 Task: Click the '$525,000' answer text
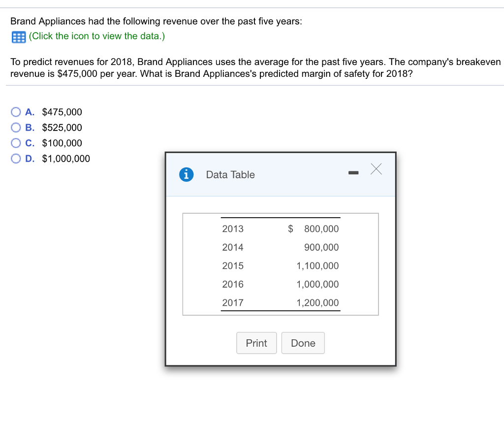(x=62, y=128)
